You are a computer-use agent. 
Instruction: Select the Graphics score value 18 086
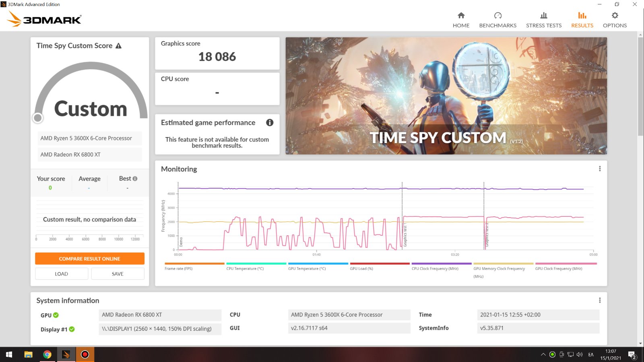pyautogui.click(x=217, y=57)
